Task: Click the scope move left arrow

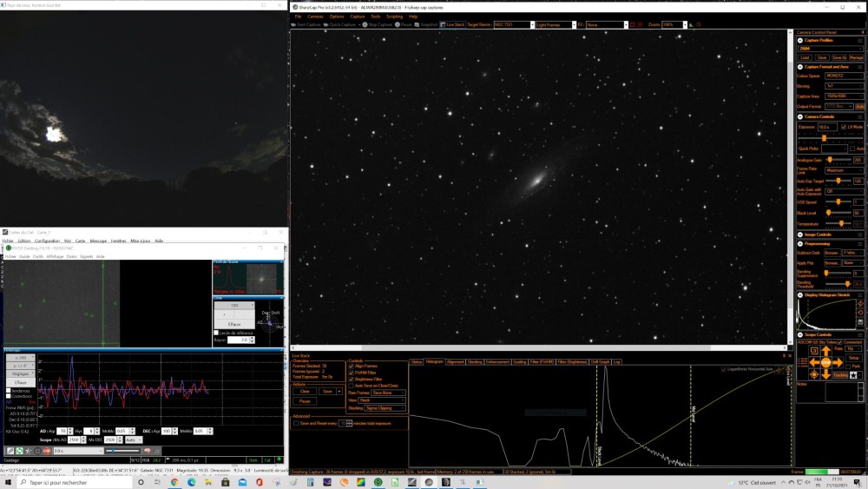Action: click(814, 363)
